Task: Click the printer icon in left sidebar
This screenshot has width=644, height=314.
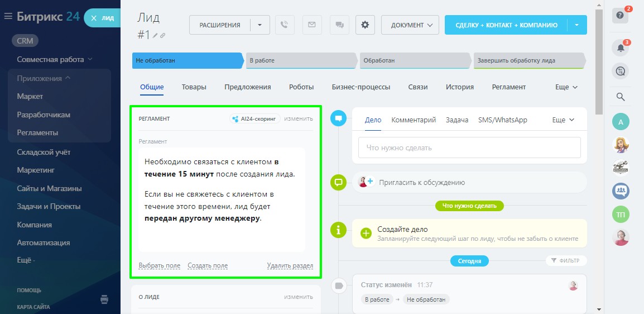Action: pos(104,299)
